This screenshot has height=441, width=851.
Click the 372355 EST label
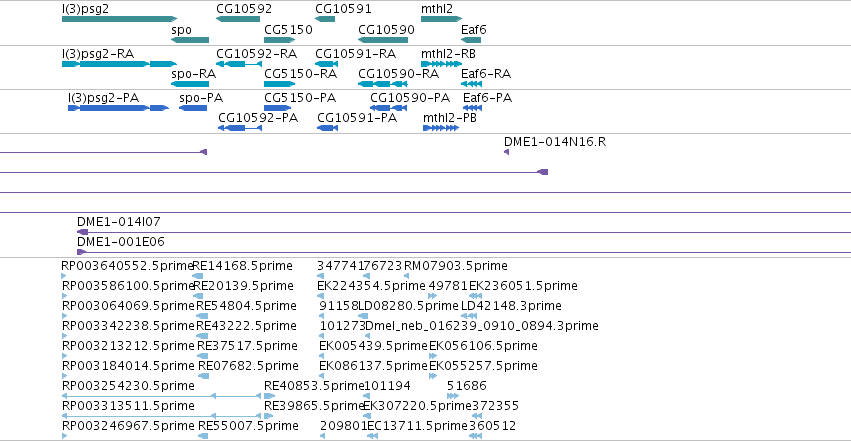tap(496, 406)
